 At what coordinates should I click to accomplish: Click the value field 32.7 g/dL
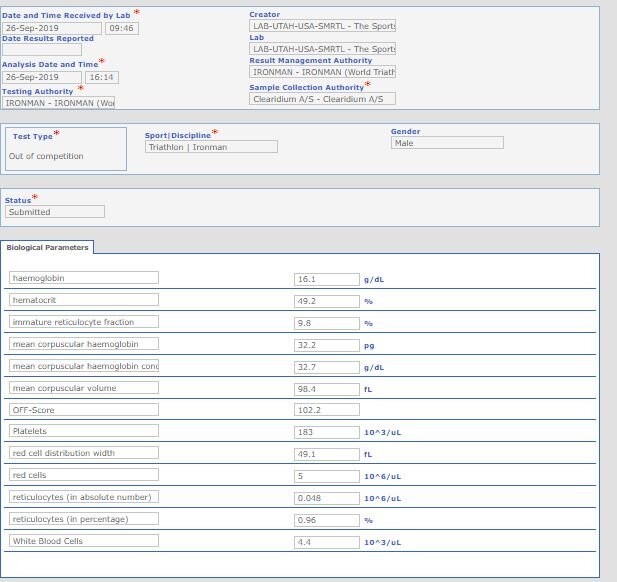327,368
